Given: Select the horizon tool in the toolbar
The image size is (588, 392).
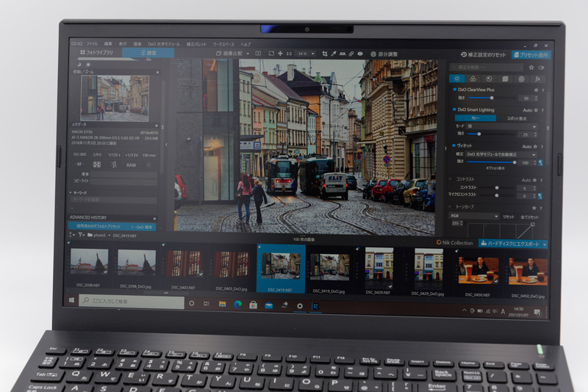Looking at the screenshot, I should pos(343,54).
